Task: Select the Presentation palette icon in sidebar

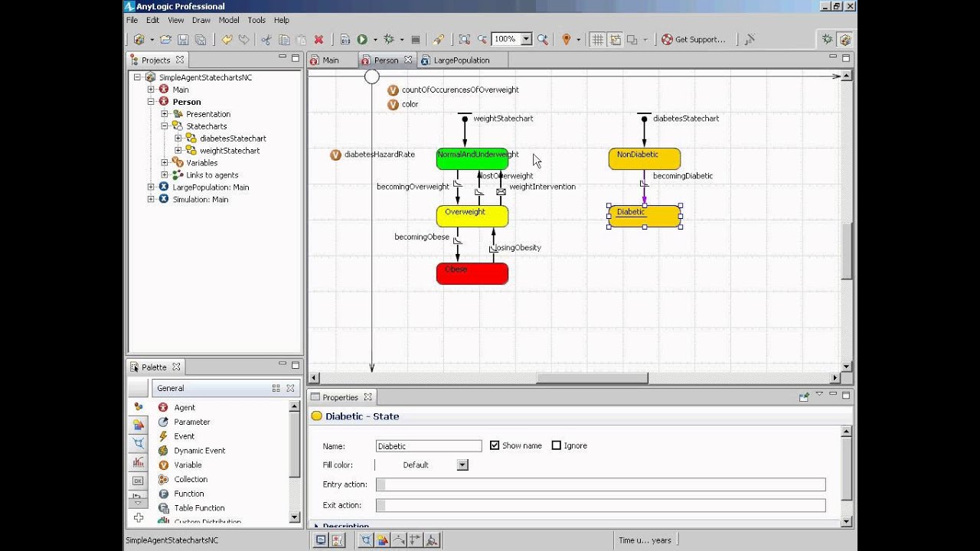Action: (138, 425)
